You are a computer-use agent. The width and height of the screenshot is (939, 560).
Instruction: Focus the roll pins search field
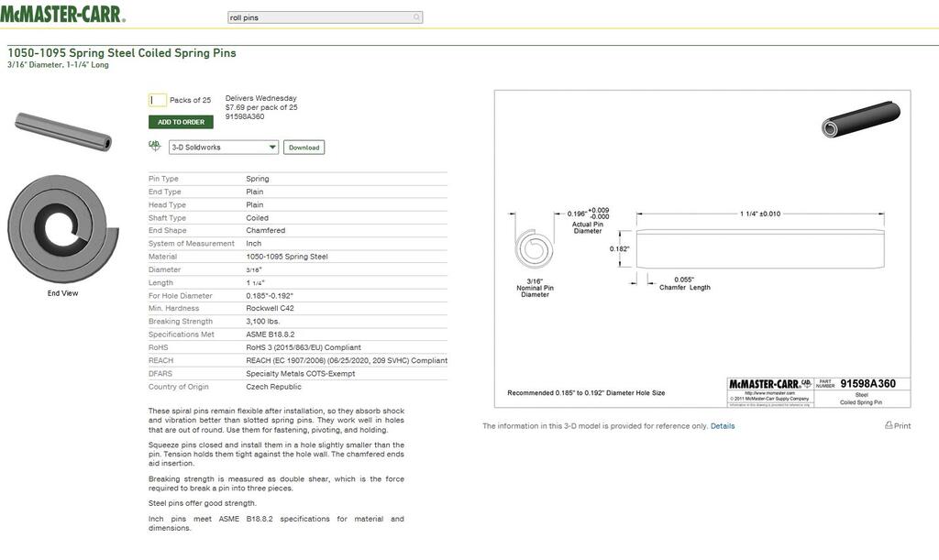(326, 17)
